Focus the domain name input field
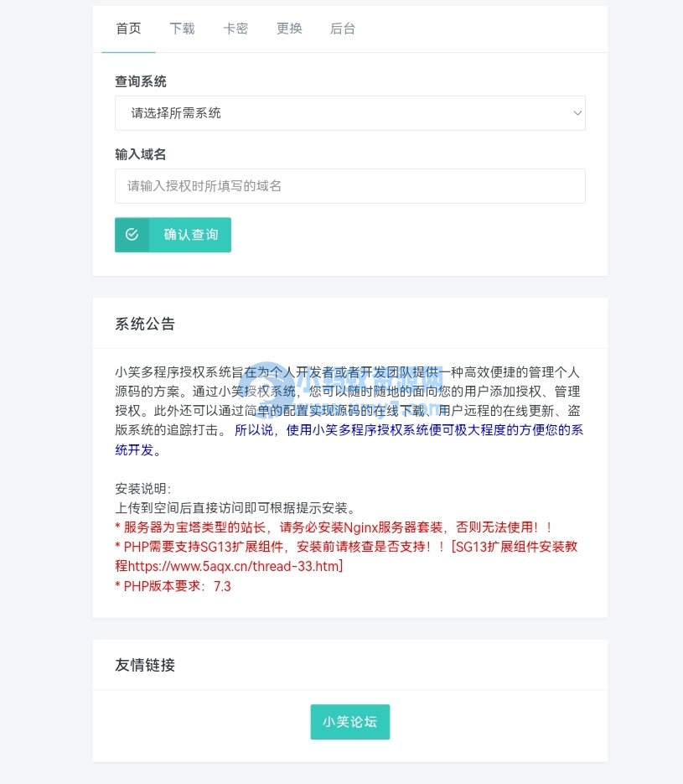683x784 pixels. [349, 186]
